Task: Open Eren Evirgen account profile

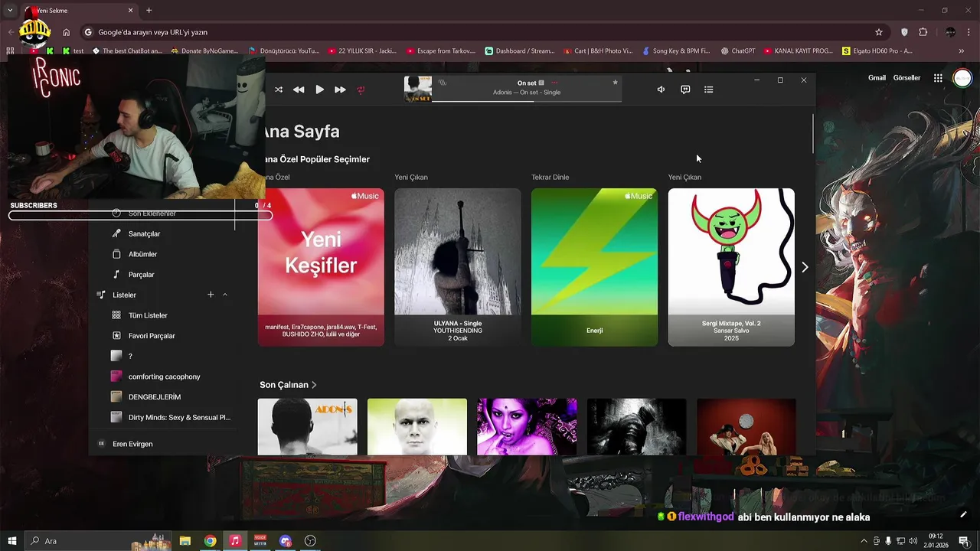Action: [x=132, y=444]
